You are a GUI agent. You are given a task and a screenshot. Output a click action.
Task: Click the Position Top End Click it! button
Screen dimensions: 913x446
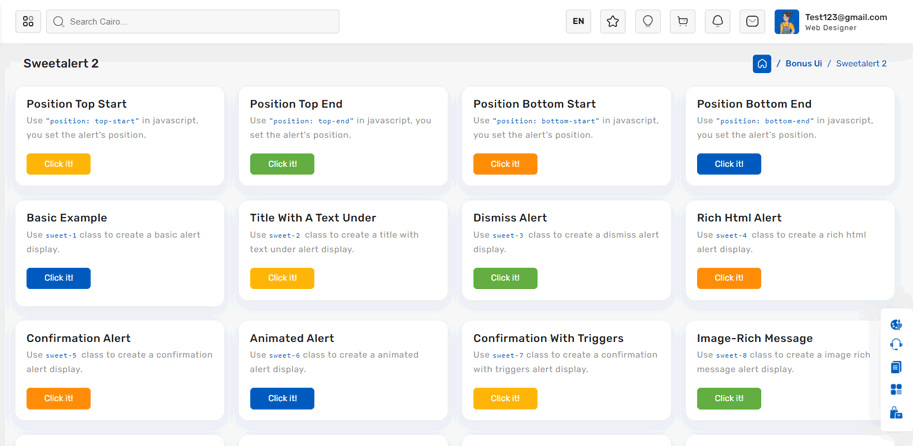coord(282,164)
